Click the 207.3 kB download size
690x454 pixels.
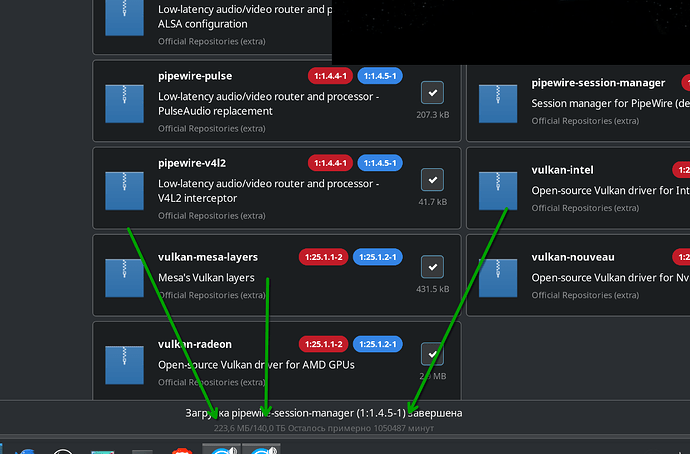coord(433,115)
